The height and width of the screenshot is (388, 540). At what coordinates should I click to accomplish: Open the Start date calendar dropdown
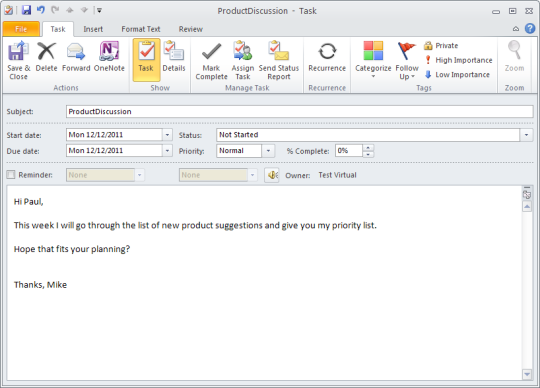click(167, 135)
